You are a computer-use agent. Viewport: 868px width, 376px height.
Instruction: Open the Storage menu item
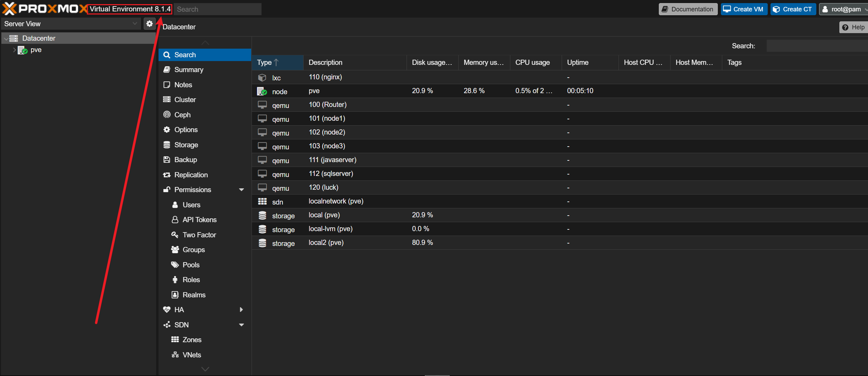(x=186, y=145)
